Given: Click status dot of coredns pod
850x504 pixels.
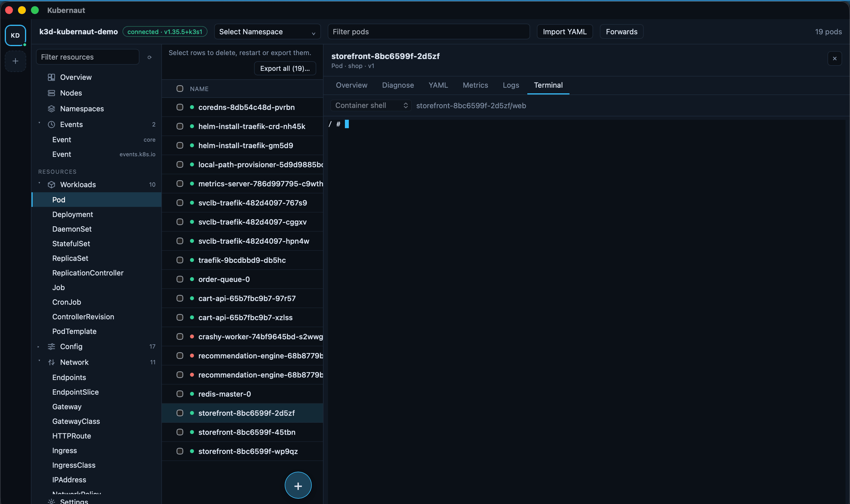Looking at the screenshot, I should click(192, 107).
